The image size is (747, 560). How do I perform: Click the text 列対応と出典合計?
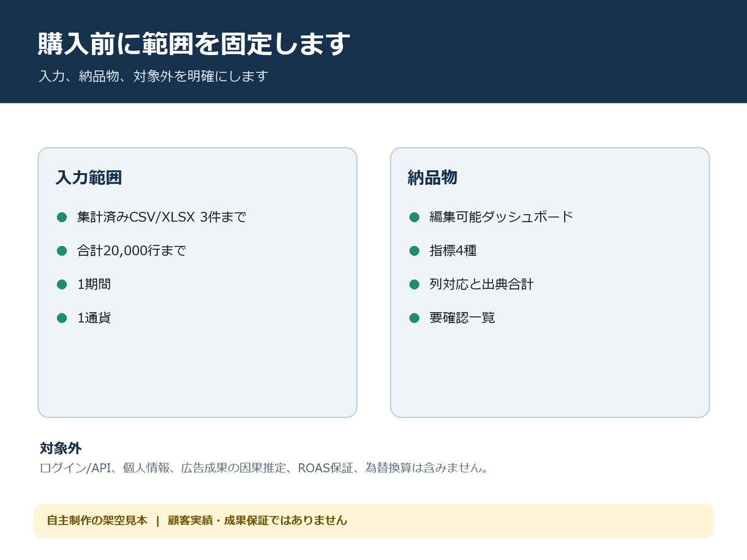(482, 285)
